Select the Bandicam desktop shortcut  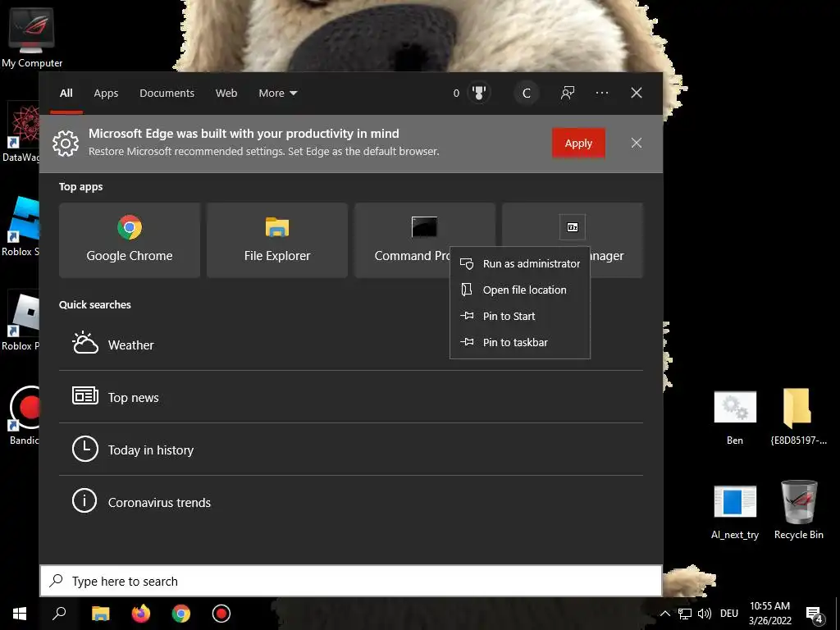pos(24,416)
